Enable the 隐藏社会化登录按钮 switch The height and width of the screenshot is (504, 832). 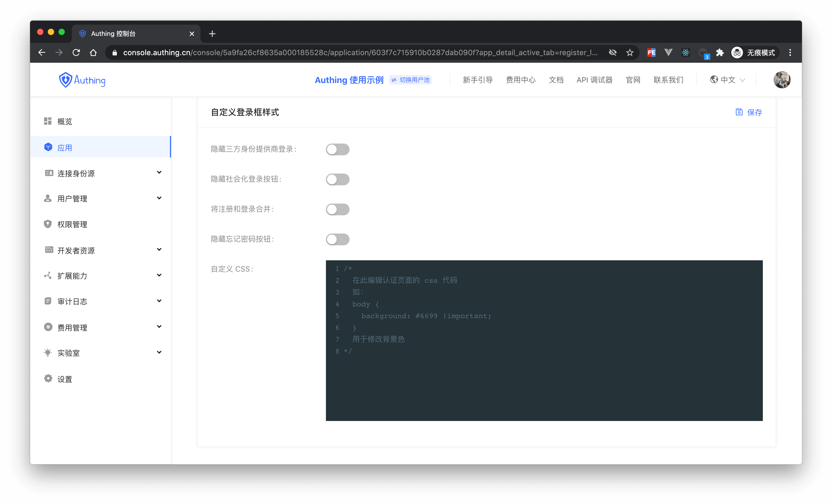coord(337,179)
